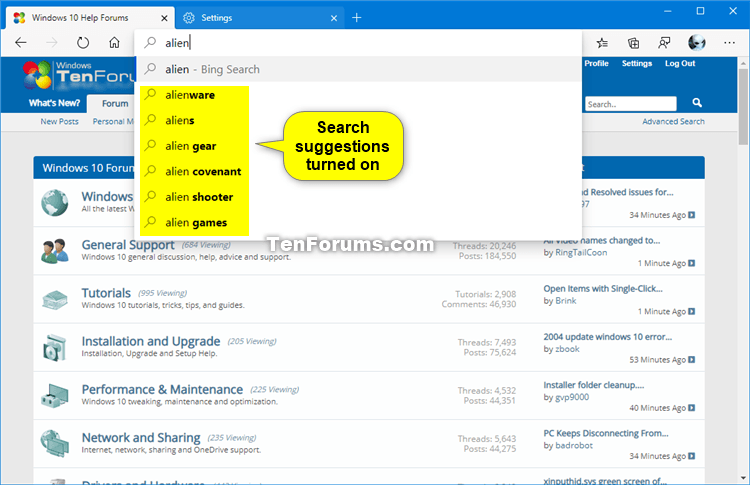Go to last post icon in Tutorials row
Screen dimensions: 750x485
click(x=692, y=312)
